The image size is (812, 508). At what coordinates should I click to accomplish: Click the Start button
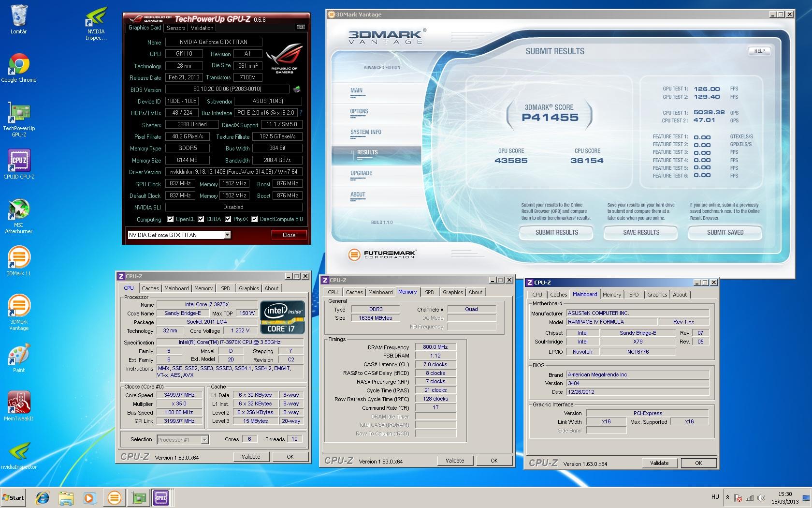(x=14, y=497)
